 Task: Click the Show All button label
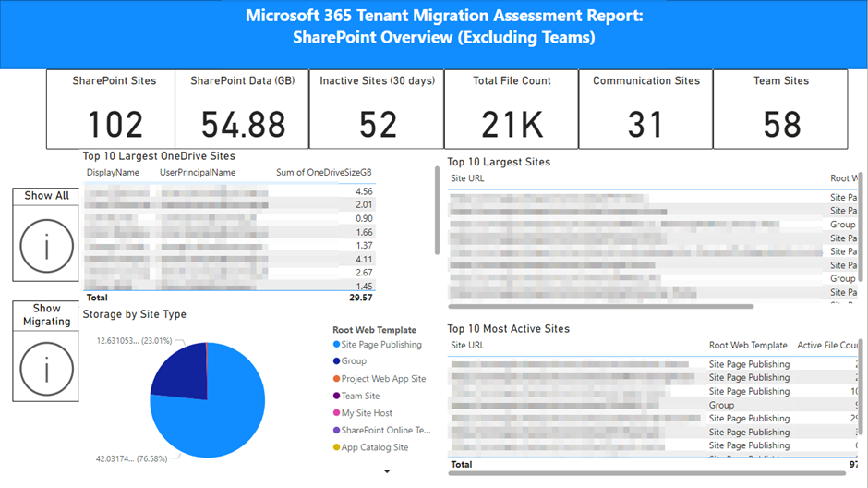point(46,196)
